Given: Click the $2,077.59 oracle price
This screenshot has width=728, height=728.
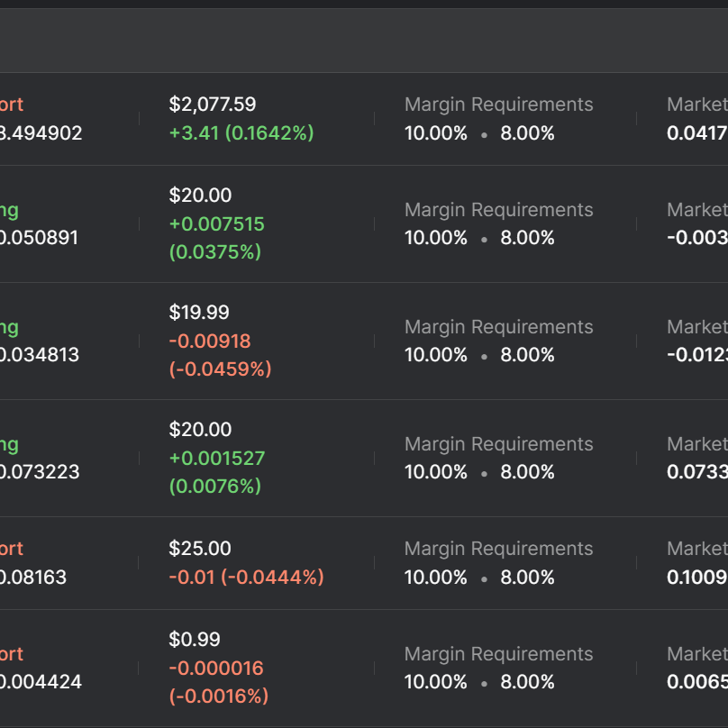Looking at the screenshot, I should (x=212, y=105).
